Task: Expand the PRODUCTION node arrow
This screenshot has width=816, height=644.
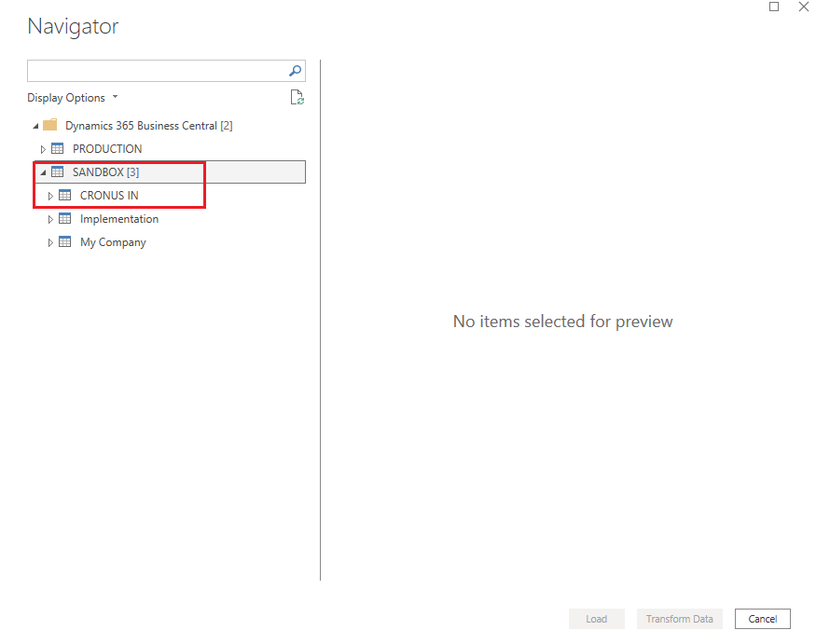Action: (43, 149)
